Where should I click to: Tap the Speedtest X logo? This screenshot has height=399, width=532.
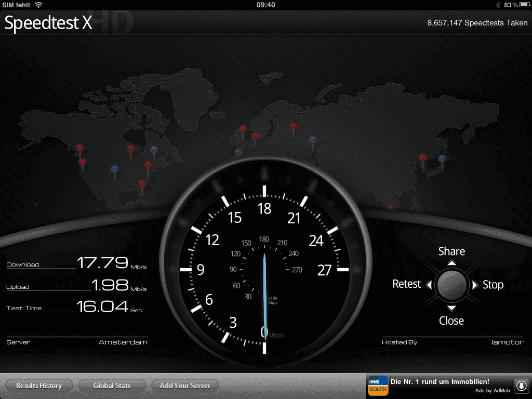pos(48,23)
